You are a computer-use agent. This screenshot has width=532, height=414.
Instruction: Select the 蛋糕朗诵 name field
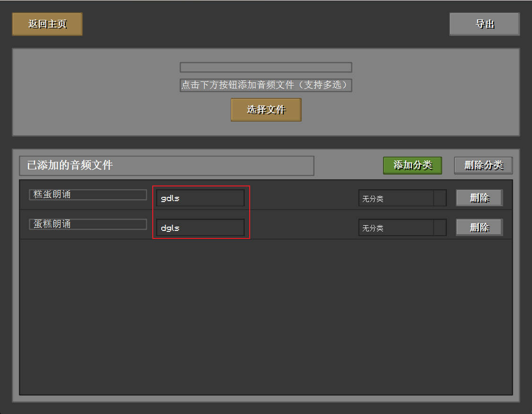pyautogui.click(x=87, y=223)
